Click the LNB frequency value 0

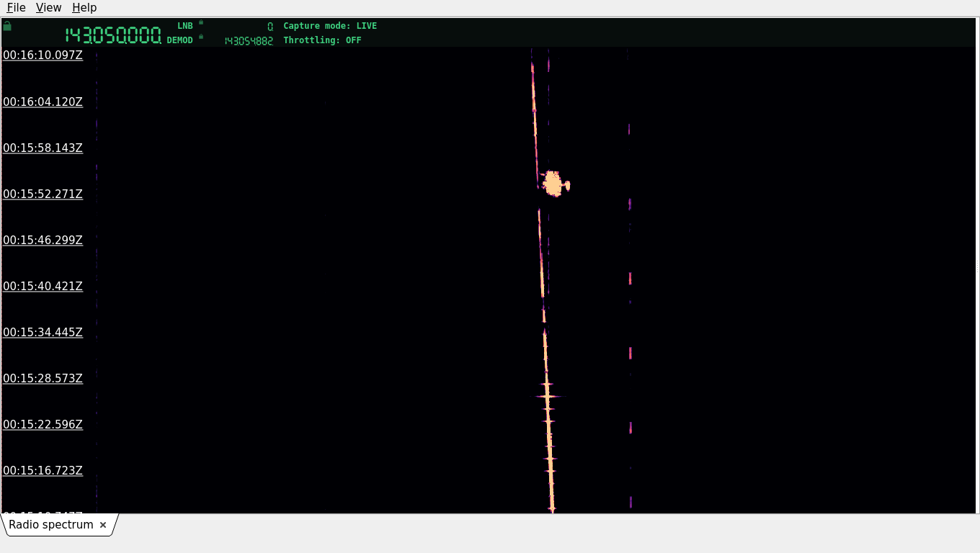(x=270, y=27)
